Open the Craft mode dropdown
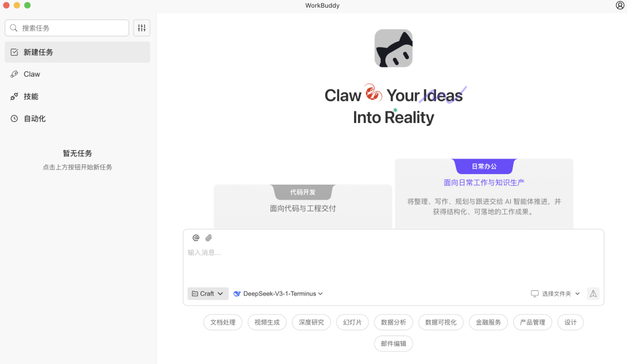The width and height of the screenshot is (627, 364). 207,293
